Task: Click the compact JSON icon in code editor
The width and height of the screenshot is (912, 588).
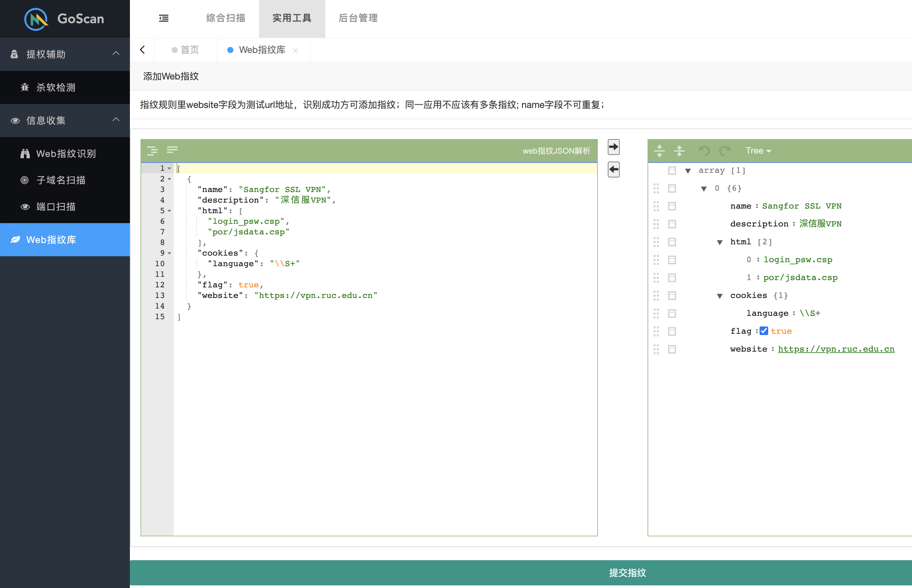Action: [172, 150]
